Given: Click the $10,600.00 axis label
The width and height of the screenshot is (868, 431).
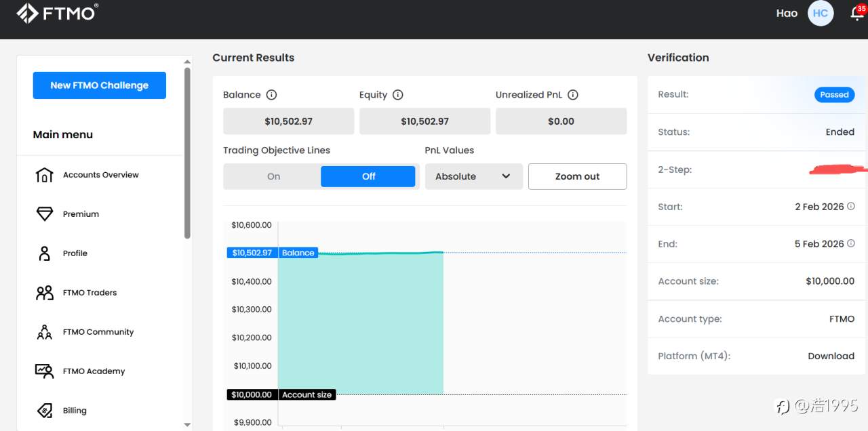Looking at the screenshot, I should 252,225.
